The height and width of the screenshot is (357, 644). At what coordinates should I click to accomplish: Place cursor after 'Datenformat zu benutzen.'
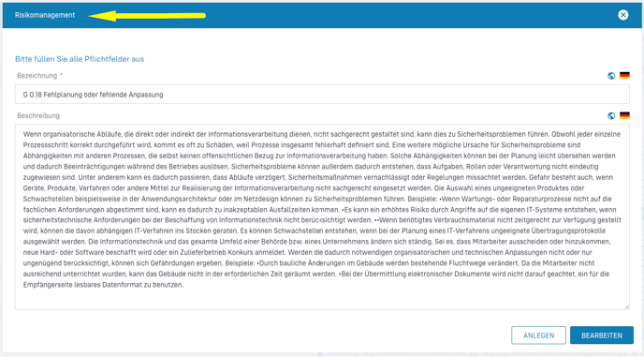[183, 285]
